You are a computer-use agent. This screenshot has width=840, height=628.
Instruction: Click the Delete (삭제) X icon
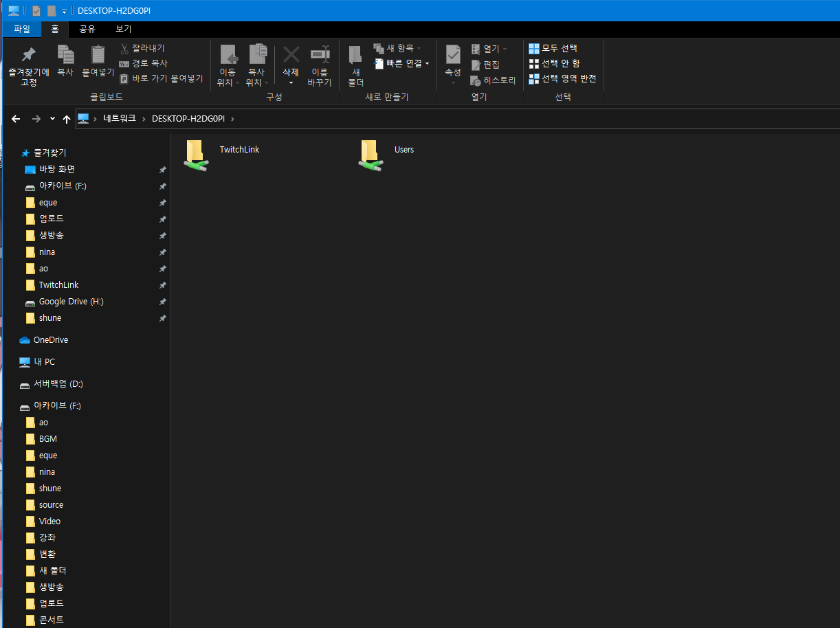(291, 55)
